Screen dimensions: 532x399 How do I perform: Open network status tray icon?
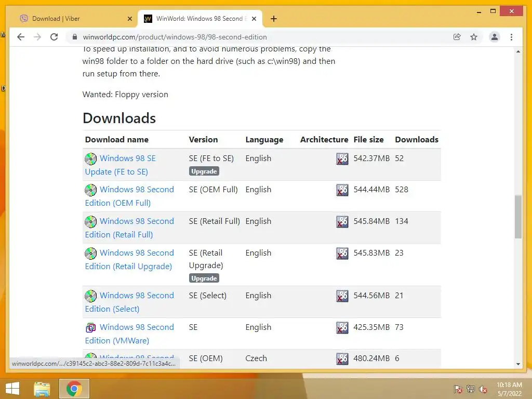471,389
